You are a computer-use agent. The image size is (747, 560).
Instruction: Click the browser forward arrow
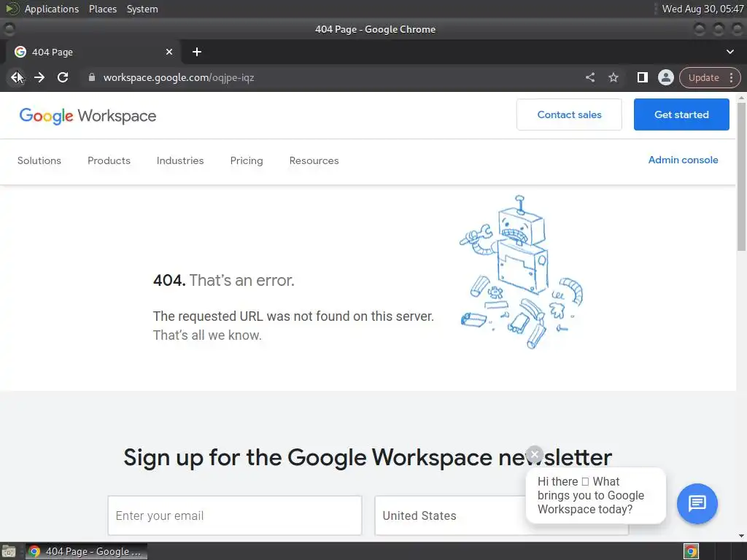(x=39, y=77)
